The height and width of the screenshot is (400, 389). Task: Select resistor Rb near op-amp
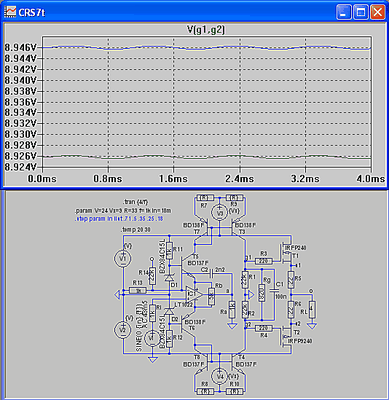[x=211, y=295]
